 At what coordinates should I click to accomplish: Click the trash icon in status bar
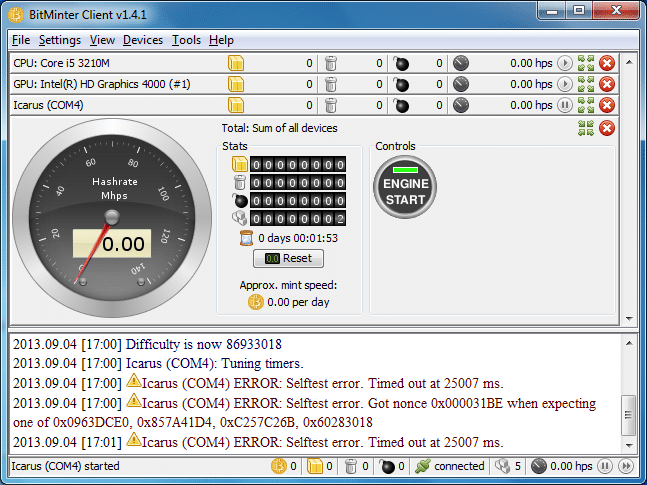tap(351, 466)
